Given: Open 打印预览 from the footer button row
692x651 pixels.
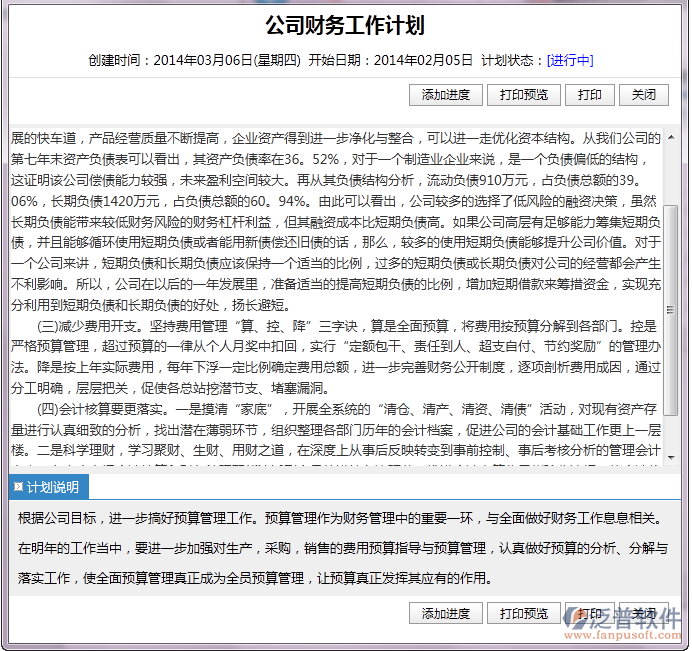Looking at the screenshot, I should (x=523, y=613).
